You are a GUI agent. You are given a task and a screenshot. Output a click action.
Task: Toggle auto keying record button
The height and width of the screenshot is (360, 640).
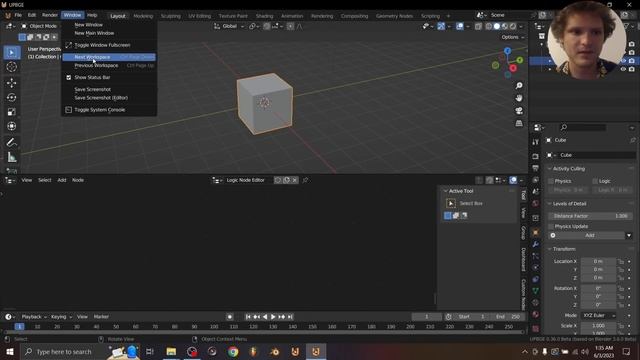(230, 317)
